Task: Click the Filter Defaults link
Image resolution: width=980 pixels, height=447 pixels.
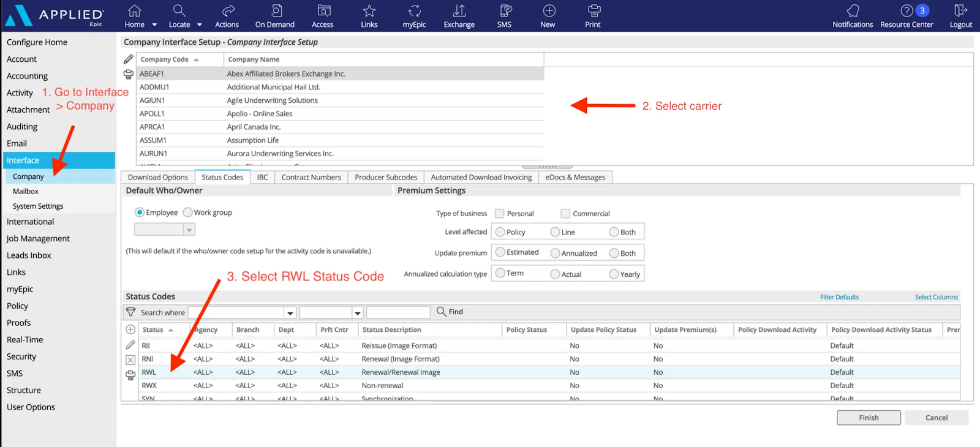Action: (839, 297)
